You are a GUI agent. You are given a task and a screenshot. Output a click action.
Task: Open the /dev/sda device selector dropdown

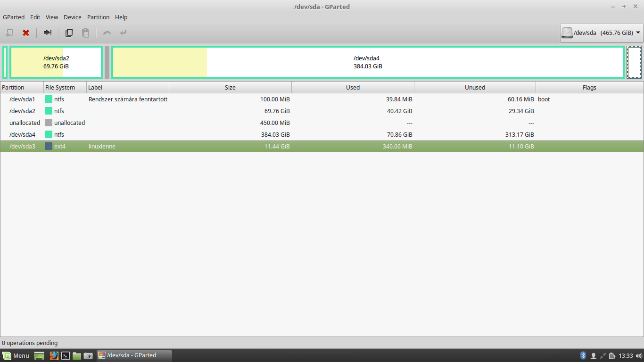tap(601, 33)
